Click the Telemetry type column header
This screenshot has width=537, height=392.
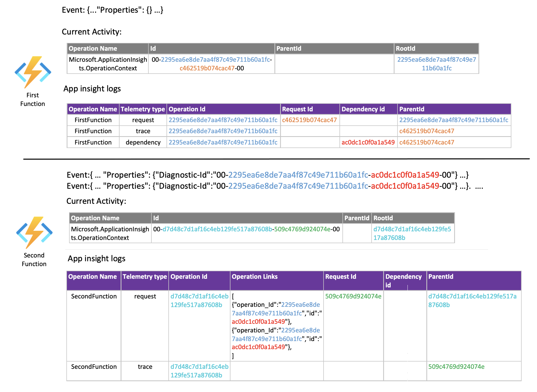pyautogui.click(x=143, y=109)
